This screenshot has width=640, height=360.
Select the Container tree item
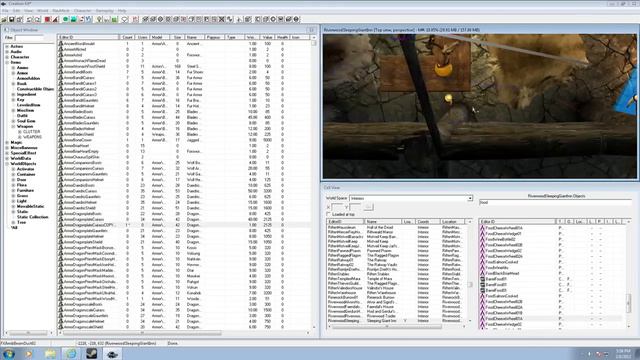[26, 174]
